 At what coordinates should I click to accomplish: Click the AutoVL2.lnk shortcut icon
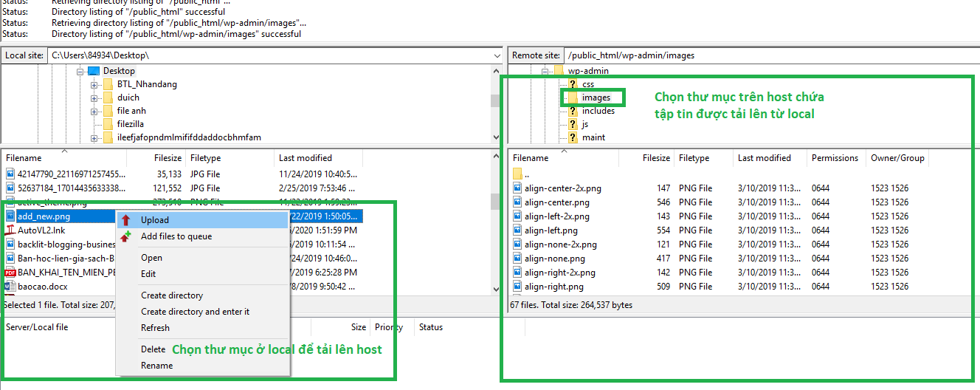(10, 230)
